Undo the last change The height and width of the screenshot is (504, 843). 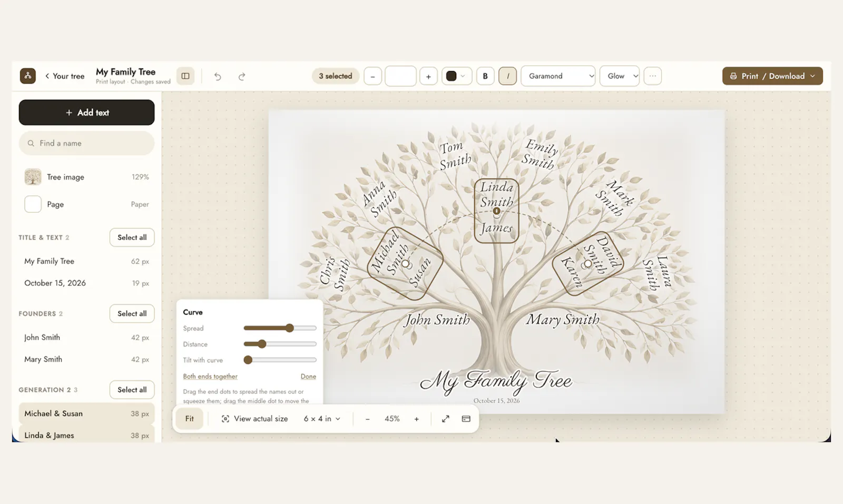pyautogui.click(x=218, y=76)
